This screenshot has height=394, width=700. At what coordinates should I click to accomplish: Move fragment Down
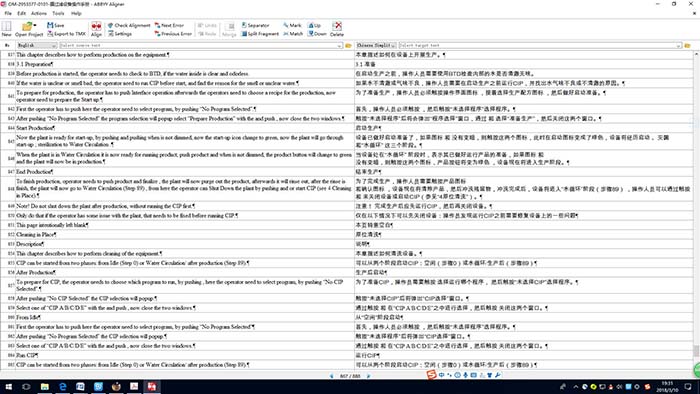click(317, 34)
